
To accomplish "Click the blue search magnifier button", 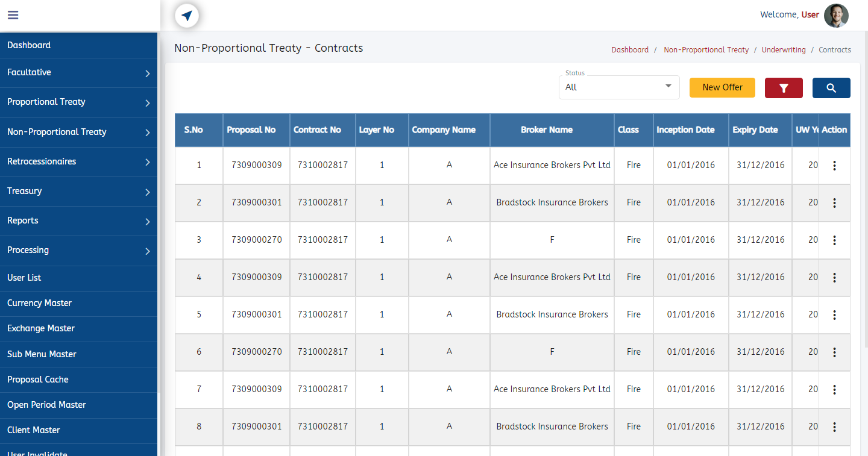I will click(x=831, y=88).
